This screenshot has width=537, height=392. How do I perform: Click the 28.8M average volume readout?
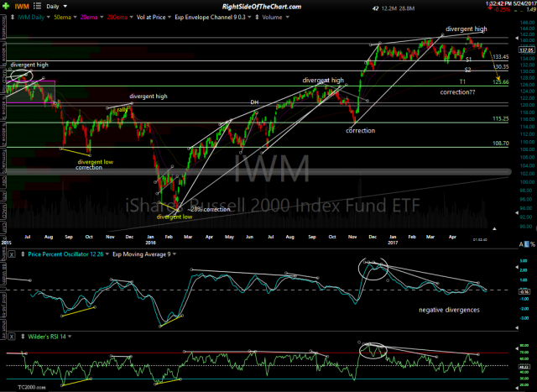pyautogui.click(x=407, y=8)
